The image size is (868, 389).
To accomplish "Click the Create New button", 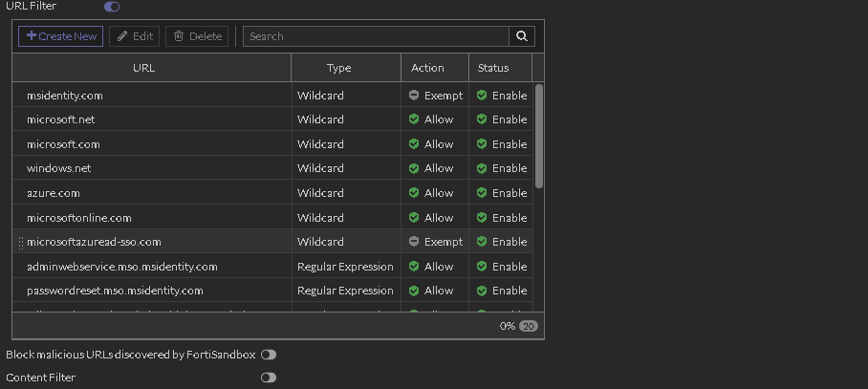I will pos(61,36).
